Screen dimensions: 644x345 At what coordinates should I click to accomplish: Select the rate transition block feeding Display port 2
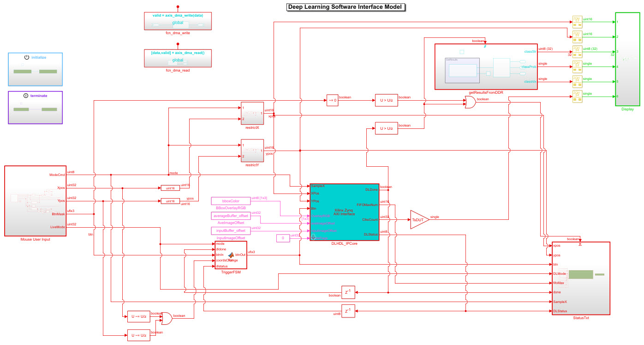pos(577,36)
